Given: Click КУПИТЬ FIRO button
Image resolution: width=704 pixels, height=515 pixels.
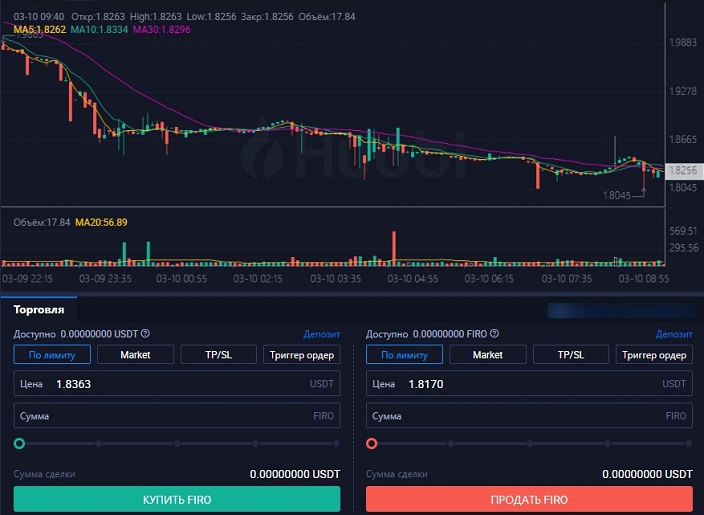Looking at the screenshot, I should [177, 499].
